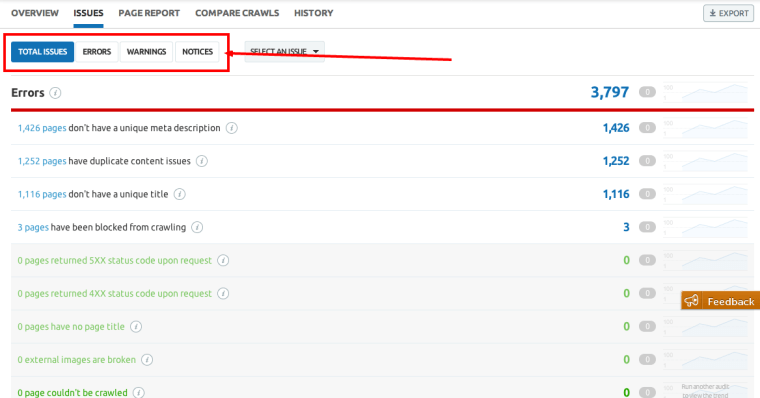Click info icon for duplicate content issues
Image resolution: width=760 pixels, height=398 pixels.
(x=202, y=161)
